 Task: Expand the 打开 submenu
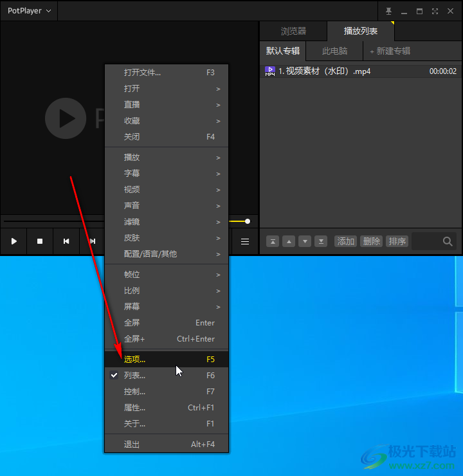click(167, 89)
